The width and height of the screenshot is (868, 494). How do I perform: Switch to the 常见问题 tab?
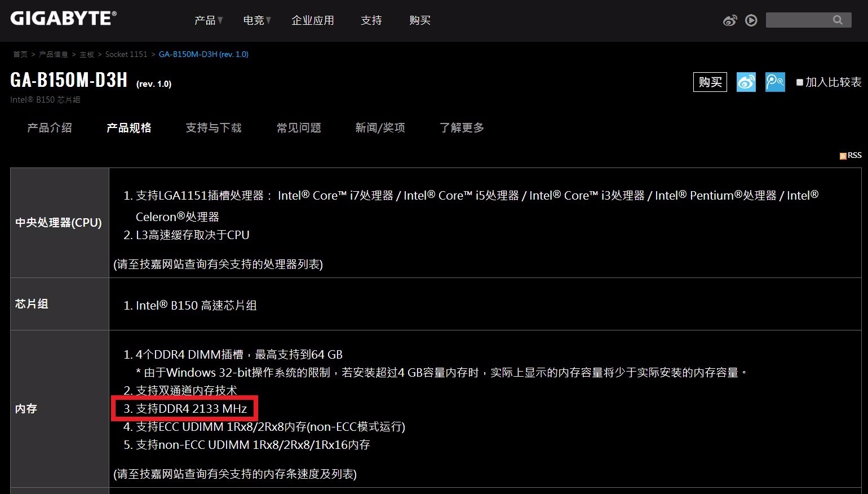299,128
